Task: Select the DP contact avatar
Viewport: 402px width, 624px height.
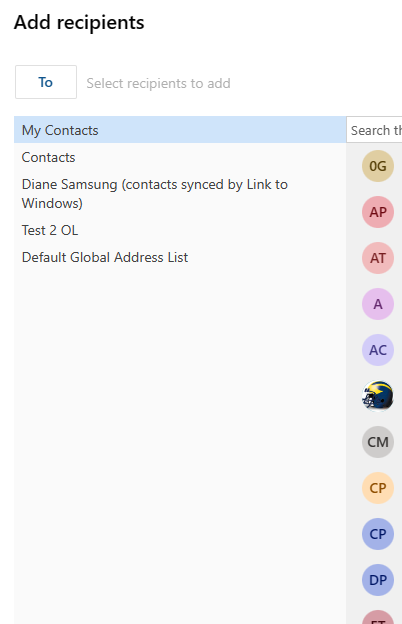Action: [378, 580]
